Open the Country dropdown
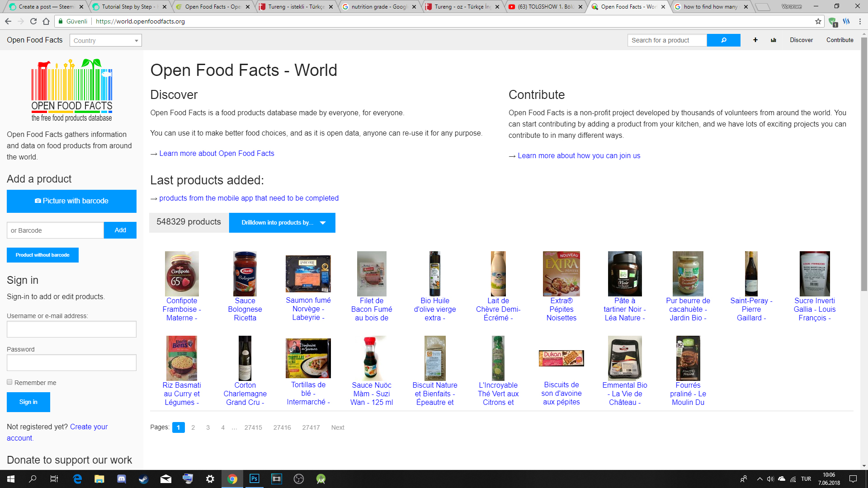This screenshot has height=488, width=868. click(106, 41)
